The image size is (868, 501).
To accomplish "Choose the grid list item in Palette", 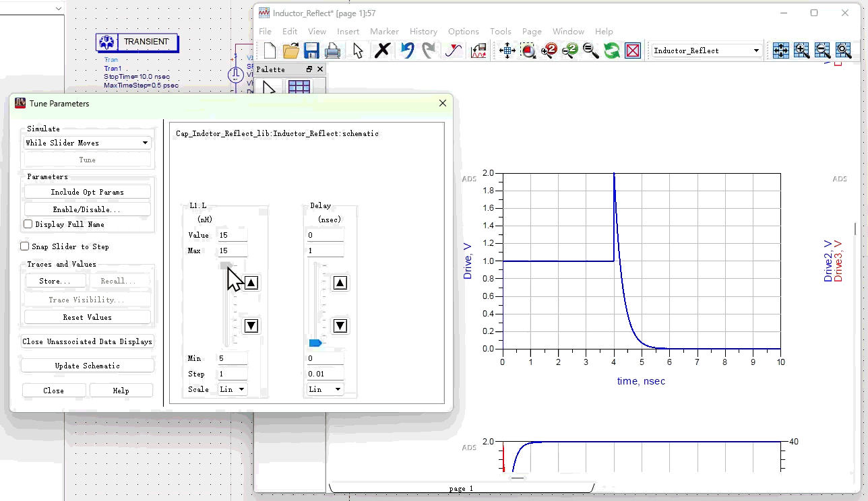I will [299, 88].
